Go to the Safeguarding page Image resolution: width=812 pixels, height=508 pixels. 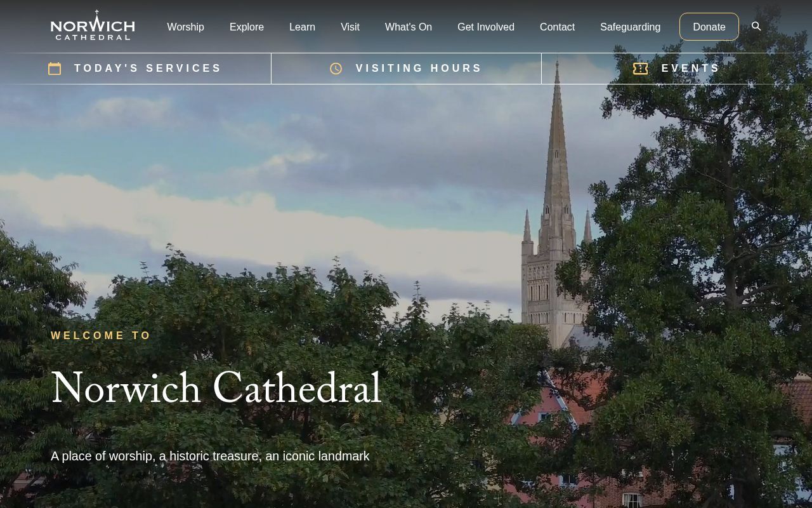[630, 27]
